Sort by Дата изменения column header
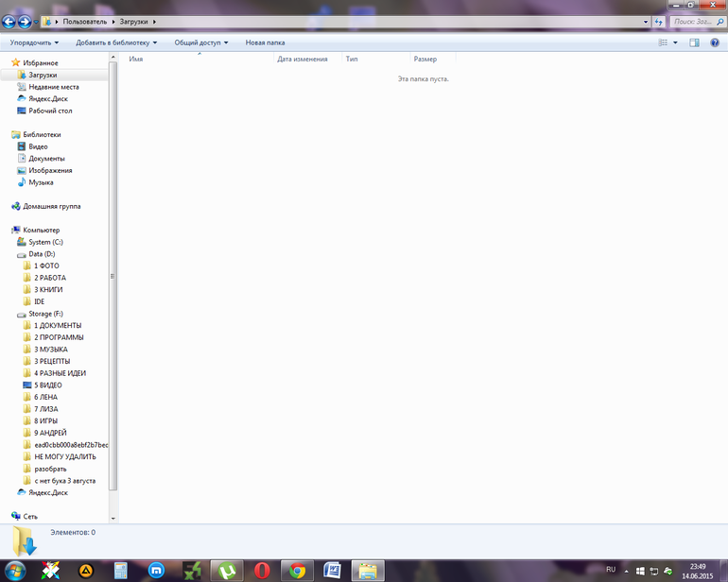Viewport: 728px width, 582px height. coord(308,59)
